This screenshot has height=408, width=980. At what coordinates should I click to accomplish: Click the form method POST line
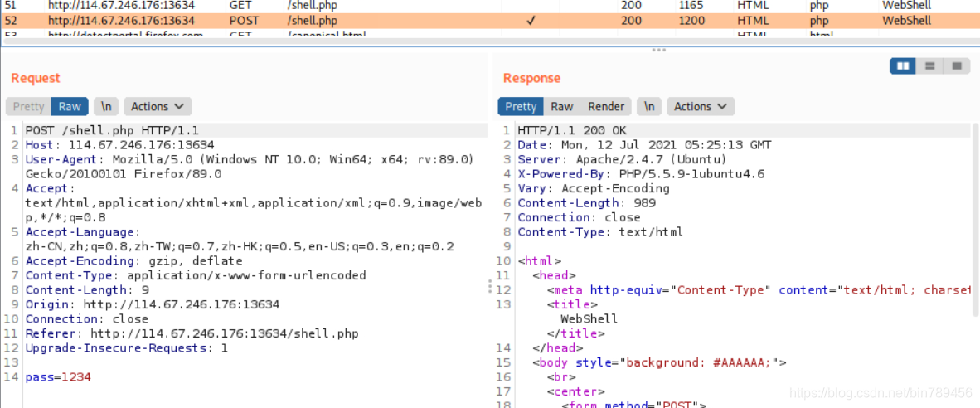tap(633, 405)
